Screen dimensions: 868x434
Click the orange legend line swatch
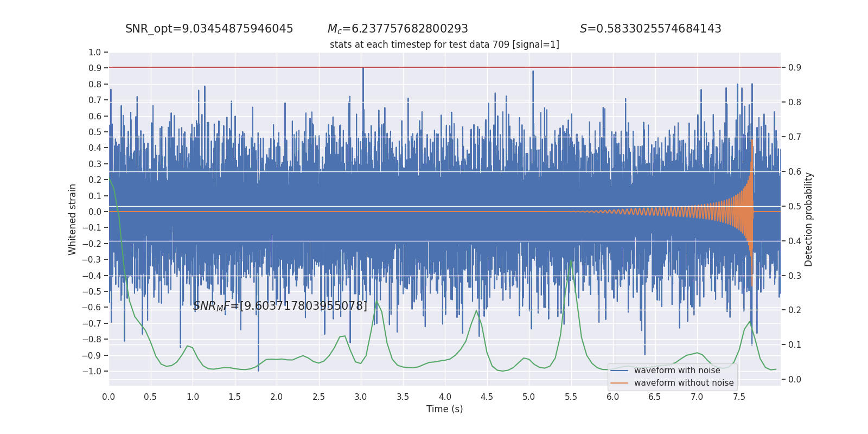tap(619, 383)
